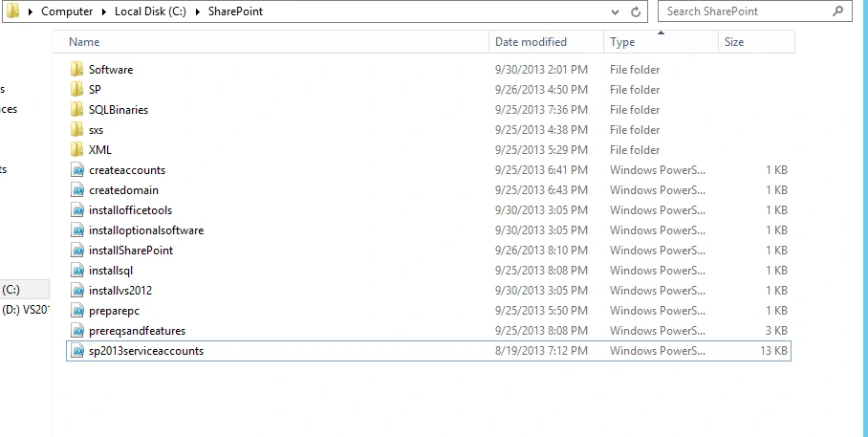Select the installSharePoint file name

pos(131,251)
